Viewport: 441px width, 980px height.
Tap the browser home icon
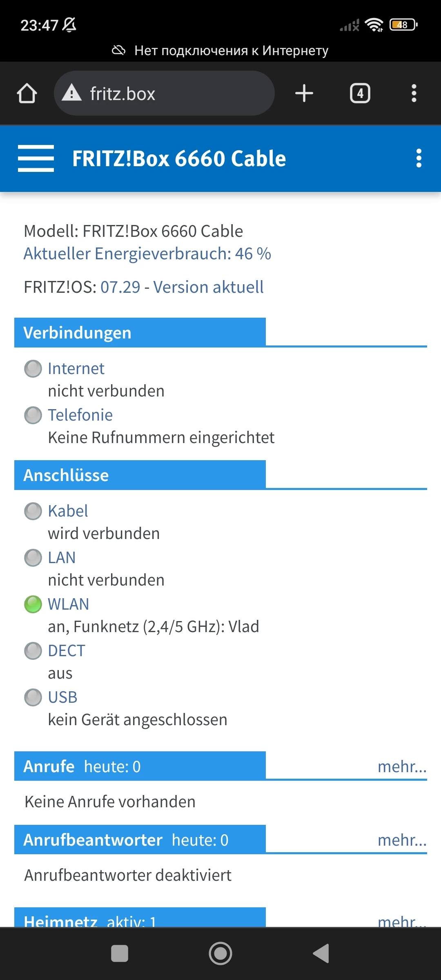point(27,94)
